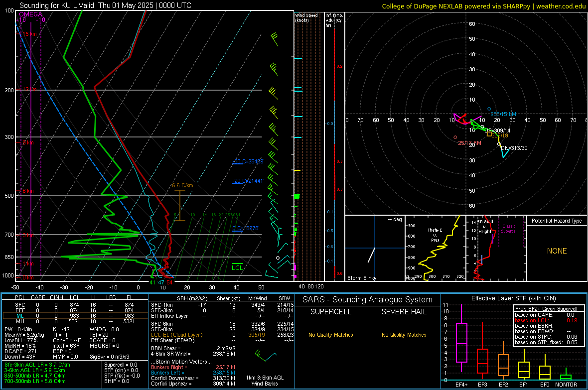Click the WNDG = 0.0 value
Viewport: 588px width, 390px height.
pos(104,329)
